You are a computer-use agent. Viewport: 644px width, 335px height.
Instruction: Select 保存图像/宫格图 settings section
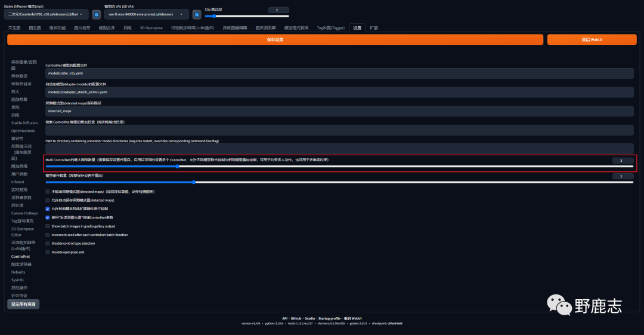[24, 65]
